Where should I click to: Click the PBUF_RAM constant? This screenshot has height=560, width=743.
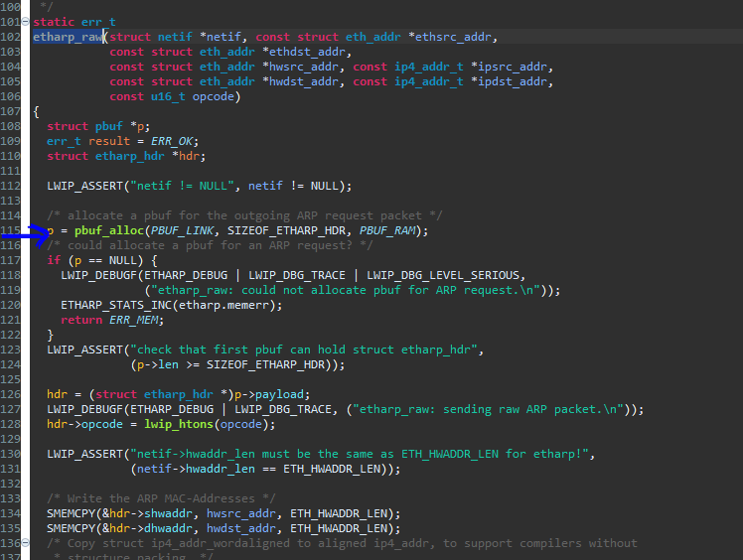pos(387,230)
